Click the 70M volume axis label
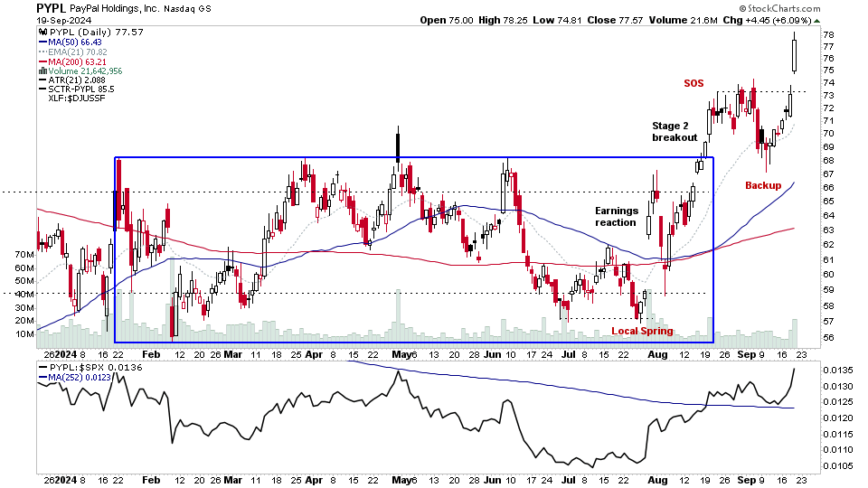This screenshot has height=488, width=868. [25, 255]
